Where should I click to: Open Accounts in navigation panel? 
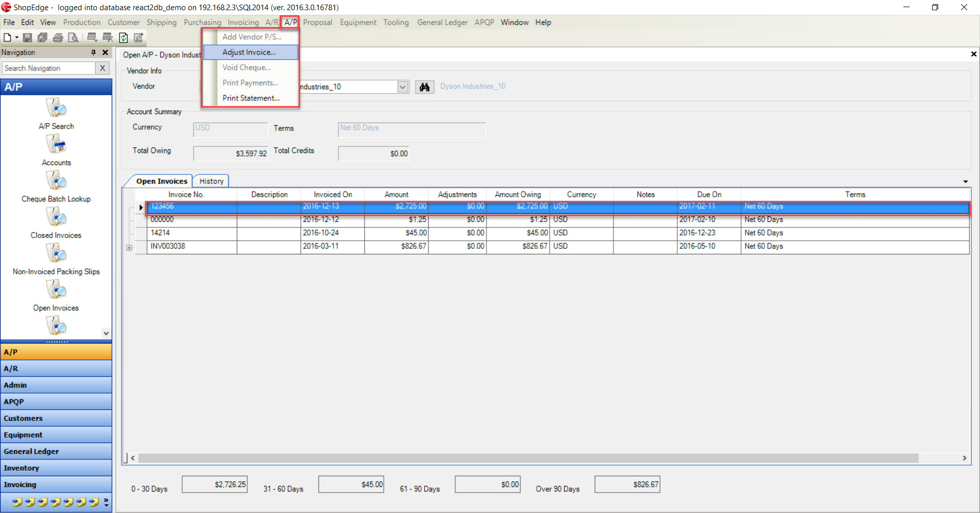(56, 150)
